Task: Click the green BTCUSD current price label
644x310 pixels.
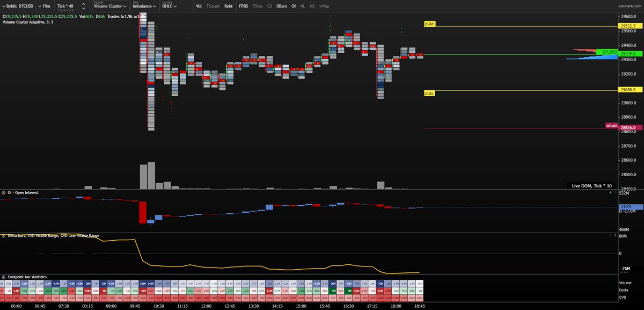Action: pos(607,52)
